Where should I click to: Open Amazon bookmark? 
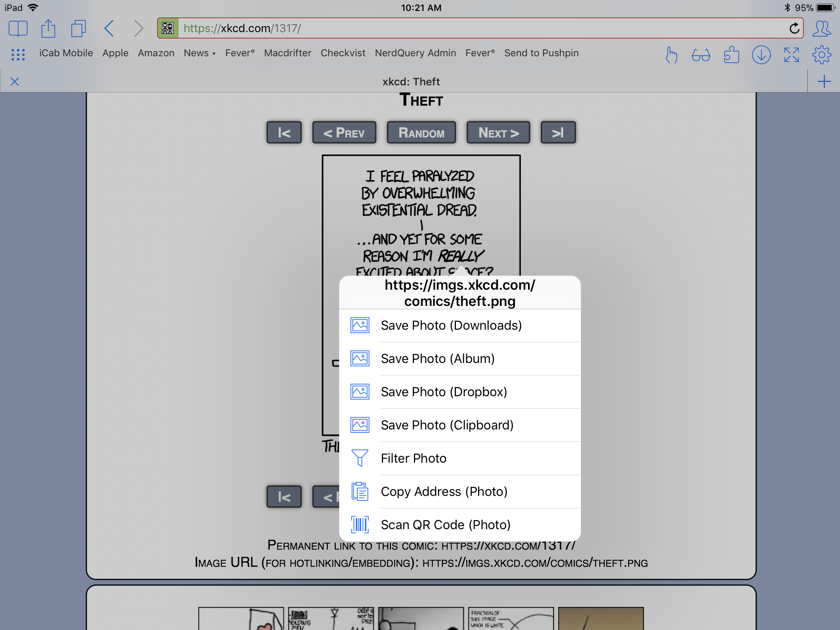[x=156, y=53]
